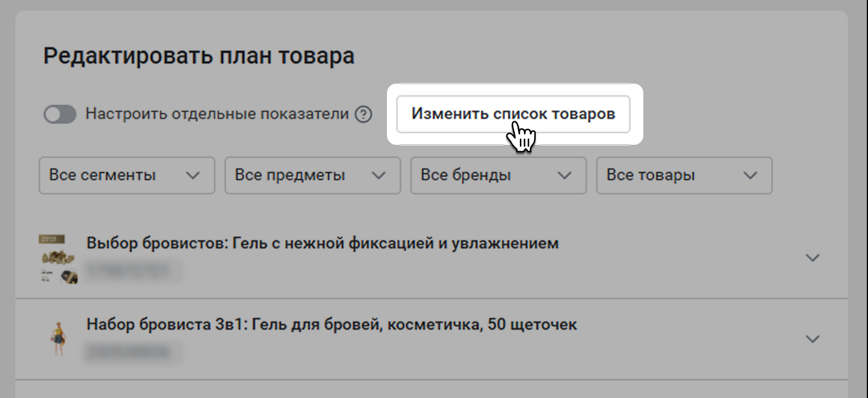Click blurred article number under Выбор бровистов

(132, 271)
